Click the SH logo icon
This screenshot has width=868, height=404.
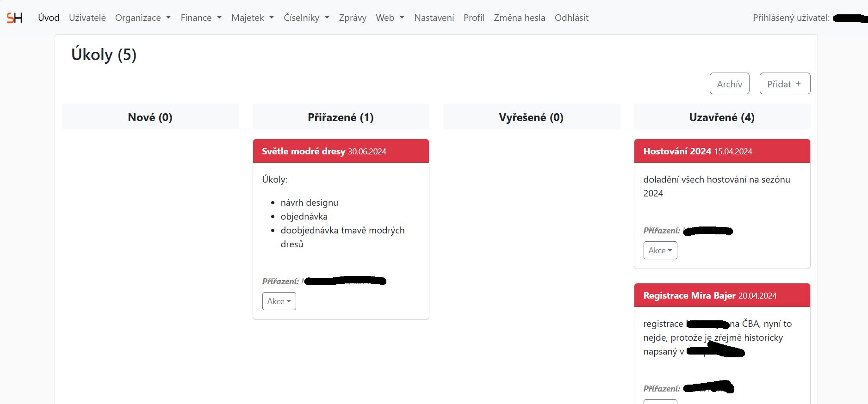(14, 18)
